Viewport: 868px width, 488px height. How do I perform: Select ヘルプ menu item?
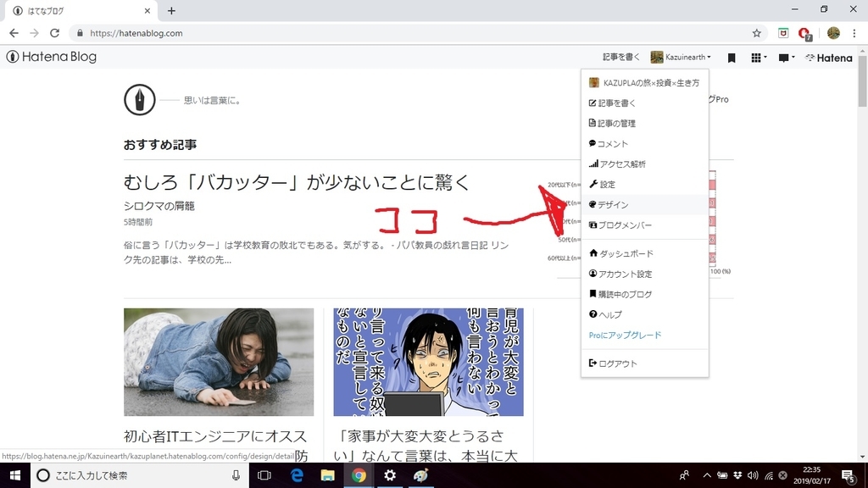pos(644,314)
